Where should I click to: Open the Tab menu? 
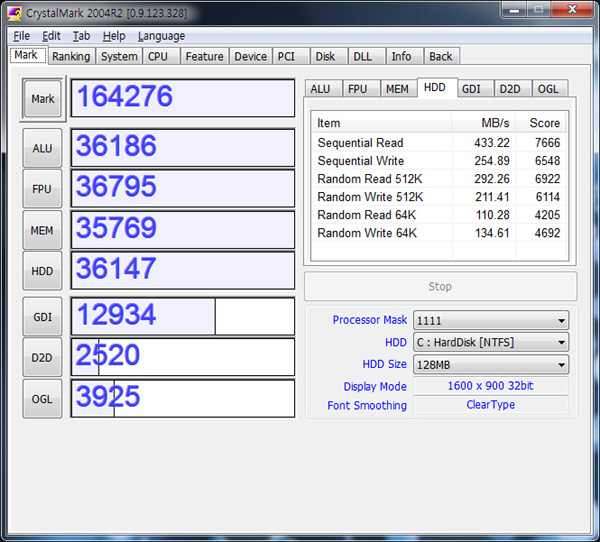coord(82,36)
